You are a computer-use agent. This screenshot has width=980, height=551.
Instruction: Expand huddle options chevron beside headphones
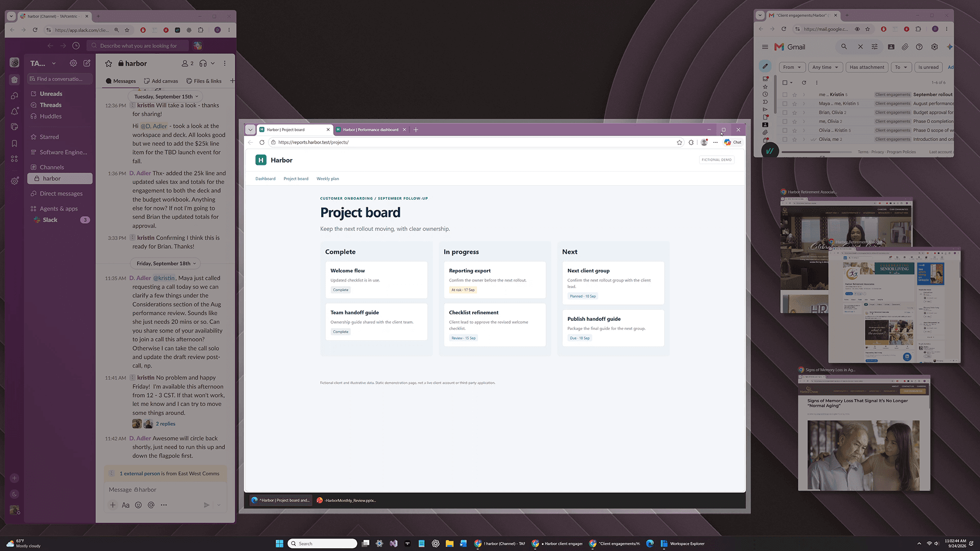[x=212, y=64]
